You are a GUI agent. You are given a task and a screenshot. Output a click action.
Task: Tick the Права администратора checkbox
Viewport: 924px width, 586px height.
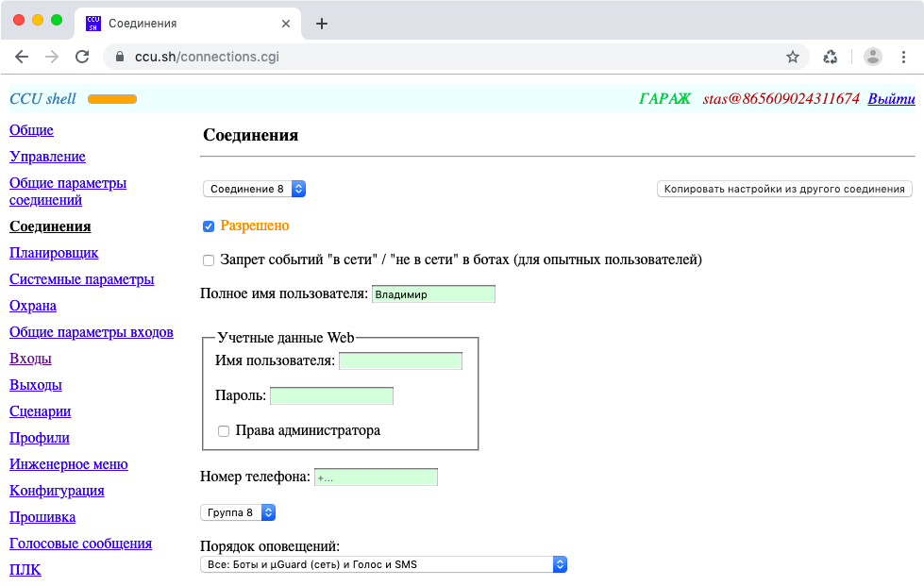[224, 431]
